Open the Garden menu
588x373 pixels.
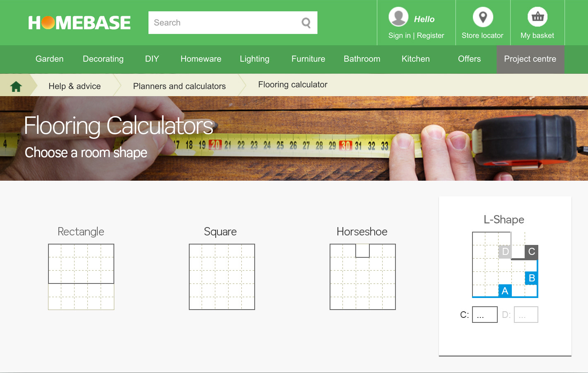50,59
